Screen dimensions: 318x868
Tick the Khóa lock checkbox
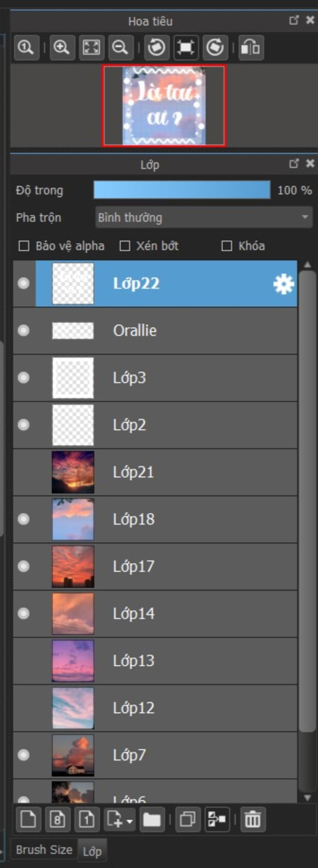click(x=227, y=246)
